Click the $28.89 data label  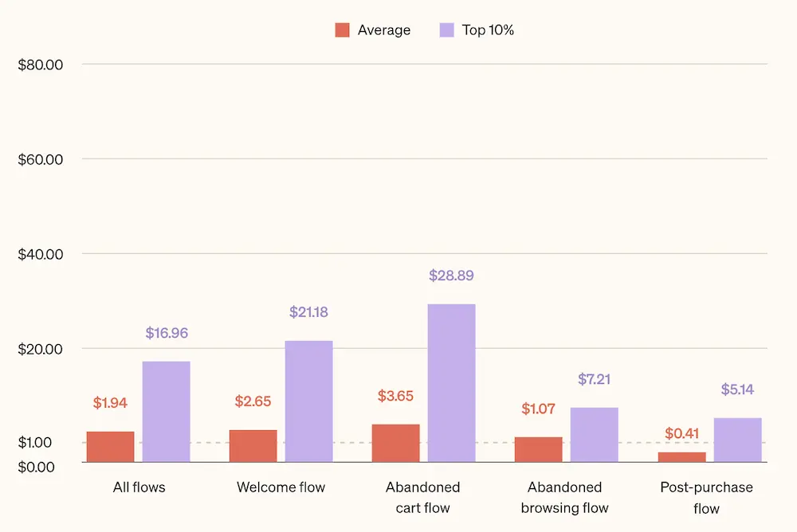pyautogui.click(x=451, y=276)
